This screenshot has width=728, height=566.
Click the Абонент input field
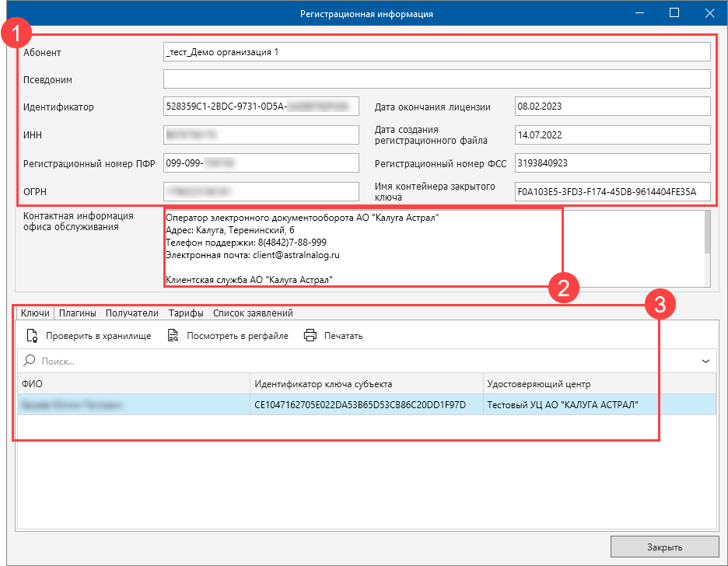[x=436, y=52]
